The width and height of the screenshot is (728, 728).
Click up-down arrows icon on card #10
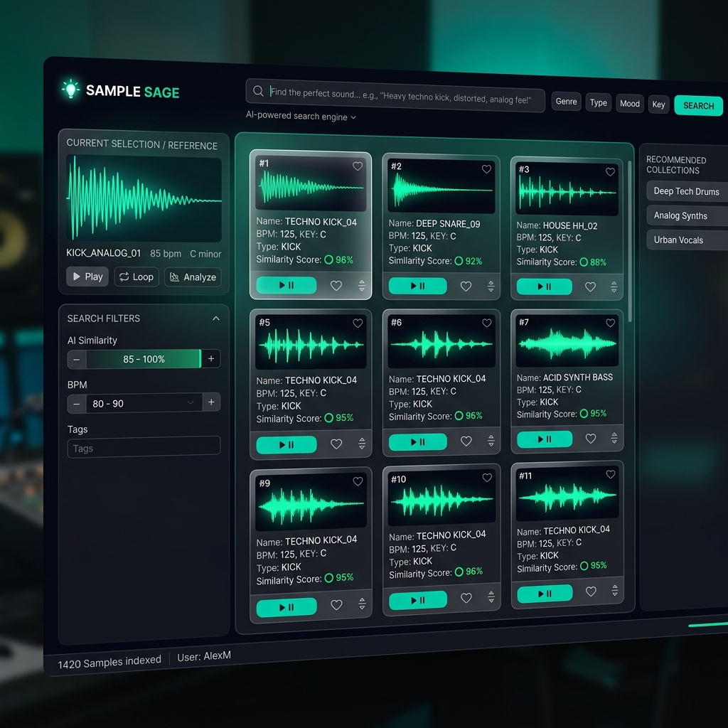coord(491,597)
